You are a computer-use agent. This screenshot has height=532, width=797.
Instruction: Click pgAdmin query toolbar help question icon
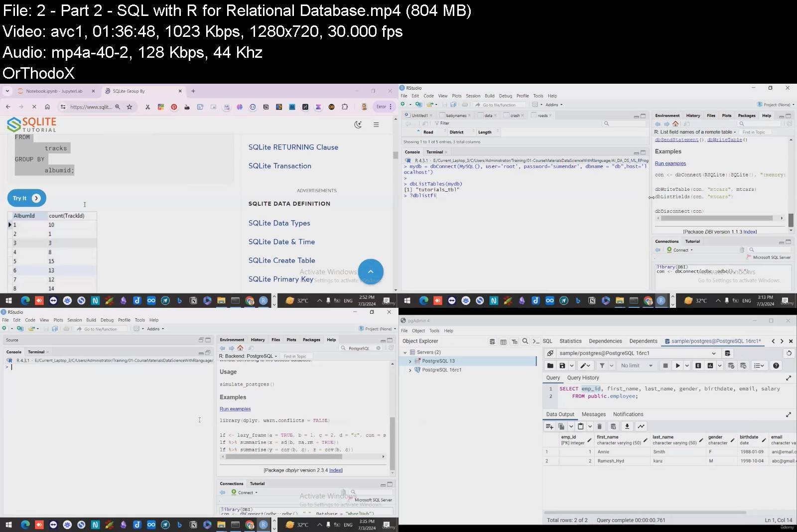pos(776,366)
